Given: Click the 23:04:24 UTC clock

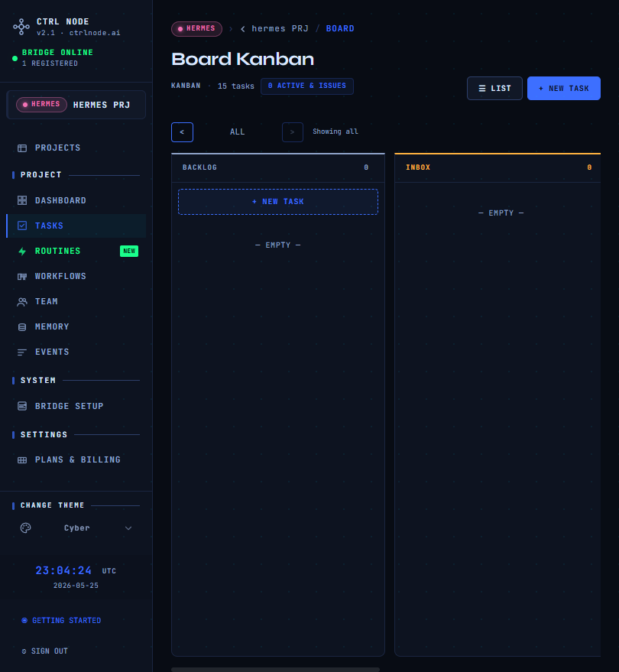Looking at the screenshot, I should (x=76, y=571).
